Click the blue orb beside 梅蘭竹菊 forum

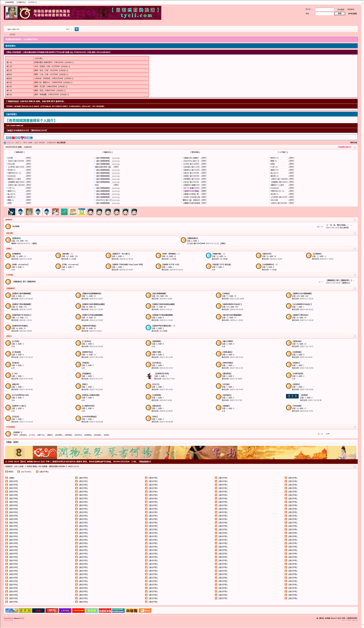pos(209,255)
